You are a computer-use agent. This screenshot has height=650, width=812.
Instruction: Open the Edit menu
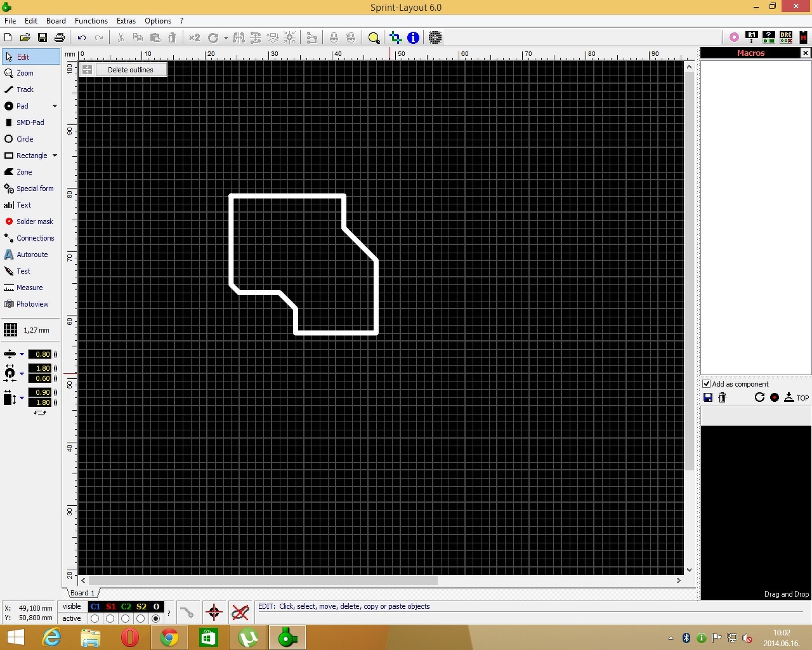(31, 21)
